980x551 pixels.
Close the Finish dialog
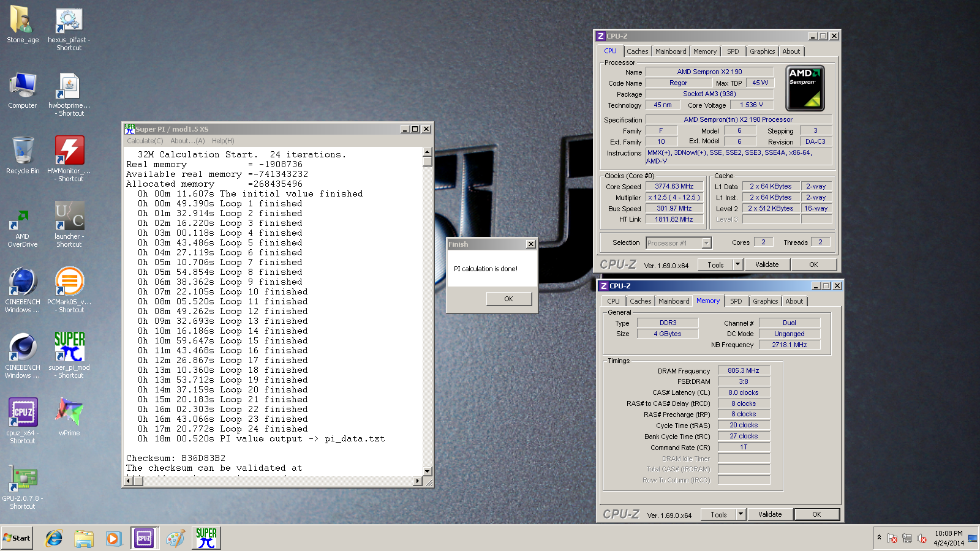click(x=531, y=244)
